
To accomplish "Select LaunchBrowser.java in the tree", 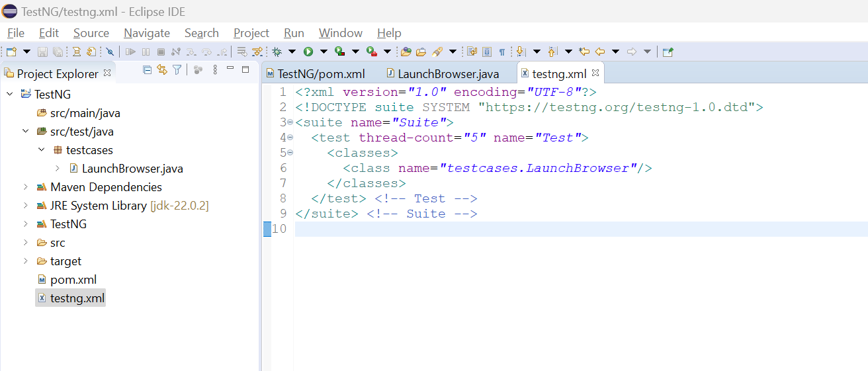I will pyautogui.click(x=126, y=169).
